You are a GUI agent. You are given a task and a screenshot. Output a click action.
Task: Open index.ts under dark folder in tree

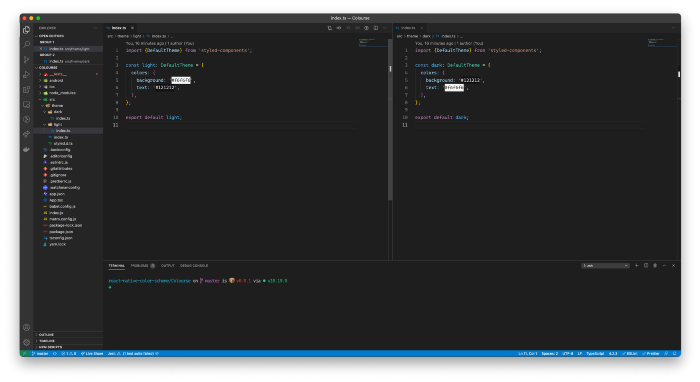pos(68,118)
